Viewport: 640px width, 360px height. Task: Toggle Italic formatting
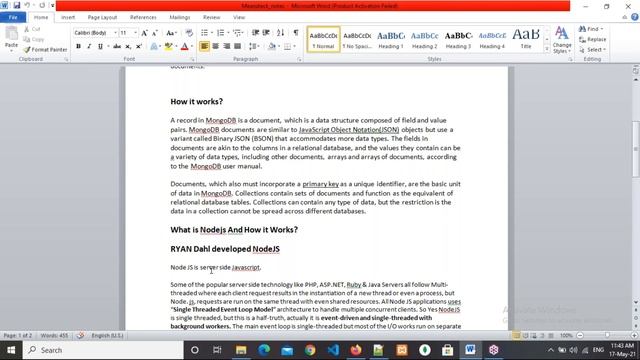tap(89, 47)
